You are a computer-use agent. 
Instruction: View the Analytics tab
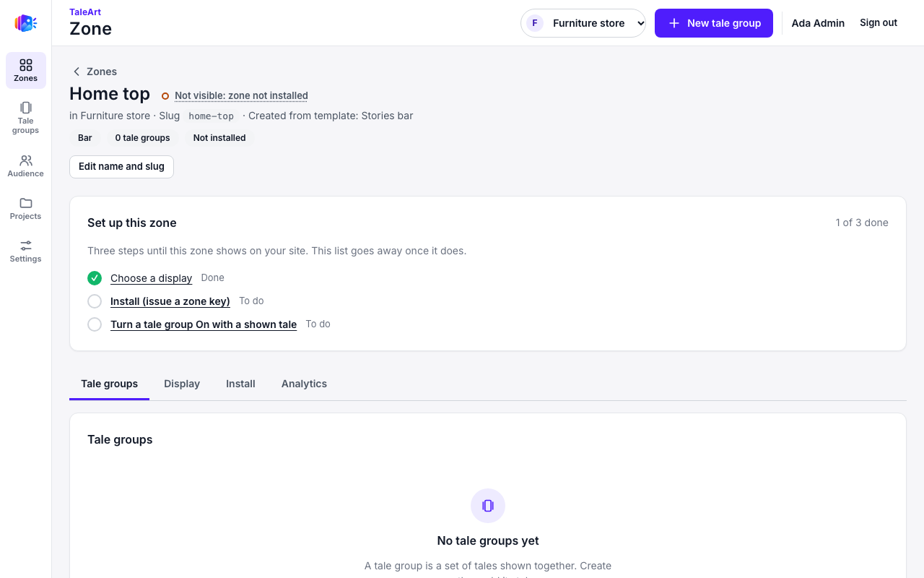pyautogui.click(x=304, y=384)
